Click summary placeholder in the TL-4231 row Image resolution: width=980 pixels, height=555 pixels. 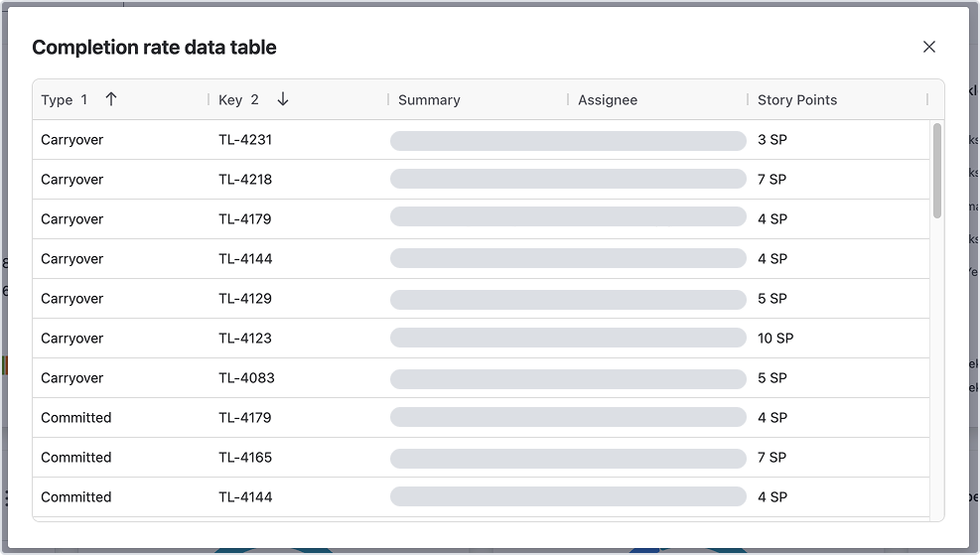(x=567, y=141)
